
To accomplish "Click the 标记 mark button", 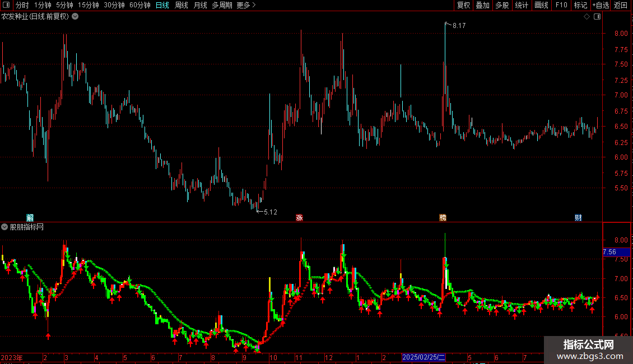I will 580,5.
